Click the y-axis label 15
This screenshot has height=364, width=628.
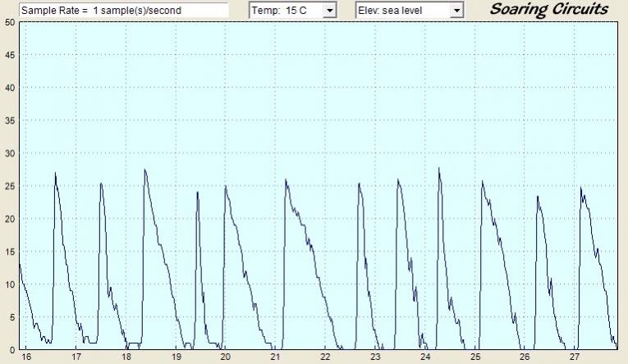point(10,252)
